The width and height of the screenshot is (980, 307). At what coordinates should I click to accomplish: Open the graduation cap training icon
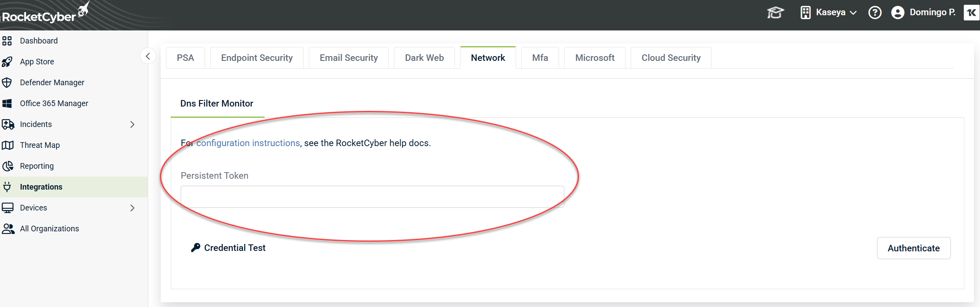(x=775, y=13)
